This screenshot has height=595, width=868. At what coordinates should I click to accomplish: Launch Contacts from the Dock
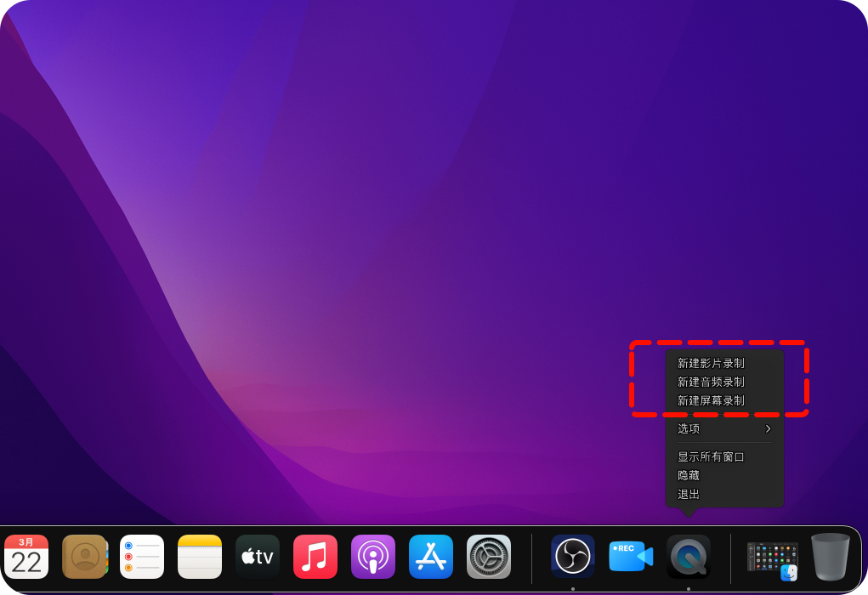[84, 557]
